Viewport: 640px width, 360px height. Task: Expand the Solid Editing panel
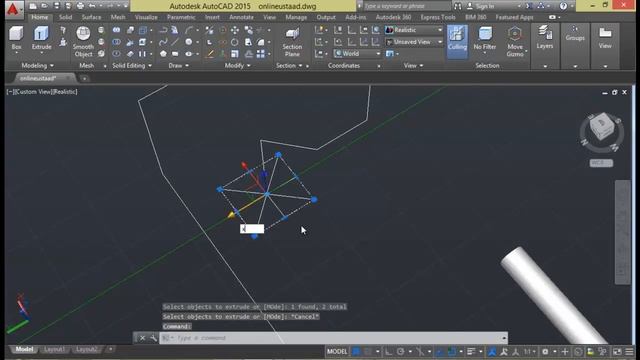click(132, 65)
